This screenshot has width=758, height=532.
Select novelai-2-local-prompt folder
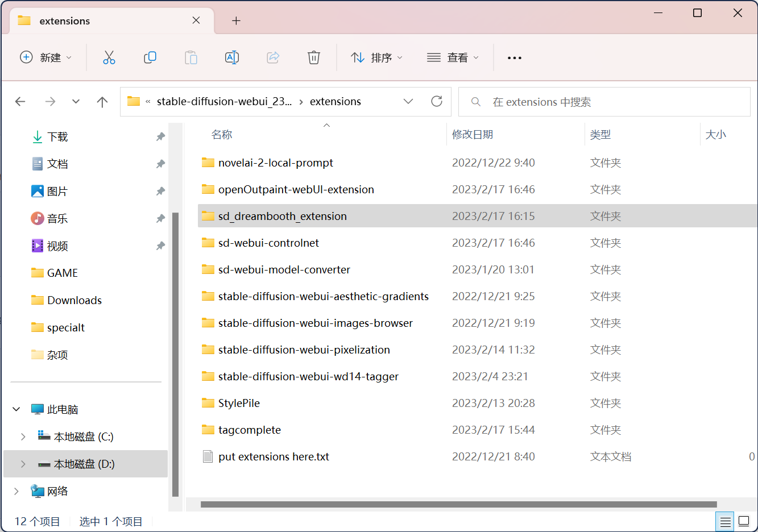276,163
